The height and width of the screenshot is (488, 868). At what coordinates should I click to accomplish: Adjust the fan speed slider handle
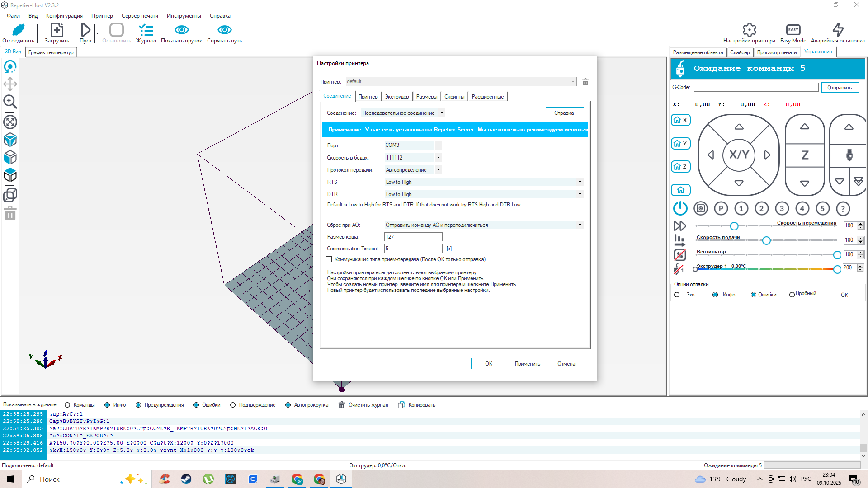tap(837, 255)
